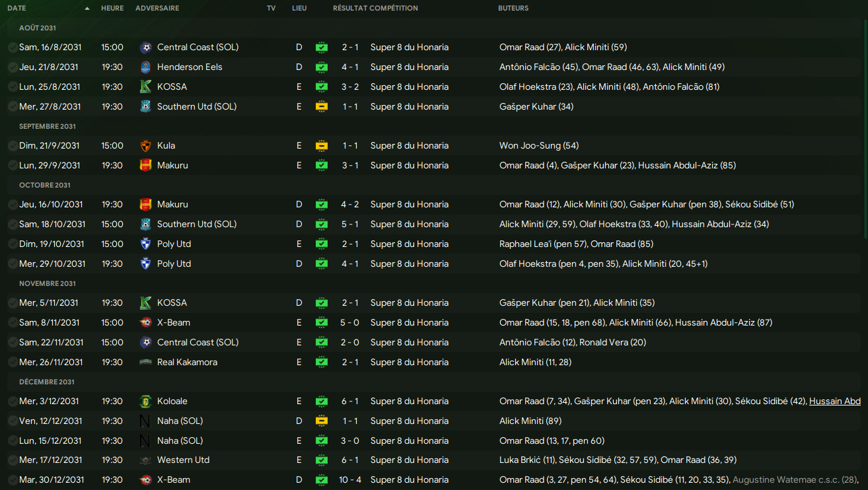Toggle check circle for the 21/9/2031 Kula match
Image resolution: width=868 pixels, height=490 pixels.
pos(13,146)
